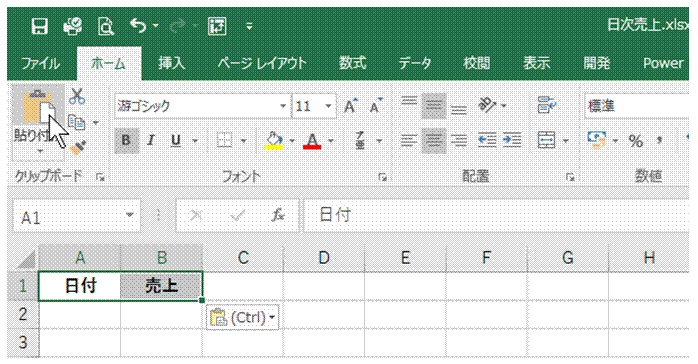The height and width of the screenshot is (364, 698).
Task: Open the font size 11 dropdown
Action: tap(329, 106)
